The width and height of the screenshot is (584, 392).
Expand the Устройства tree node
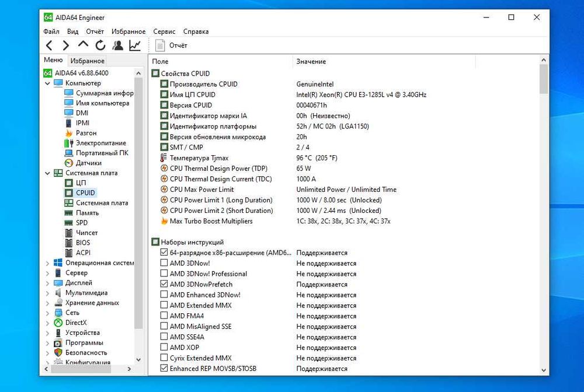[47, 333]
